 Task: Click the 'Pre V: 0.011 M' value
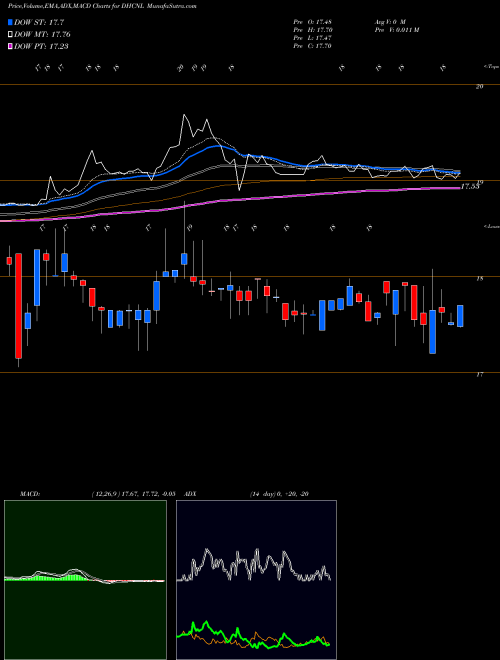click(396, 30)
